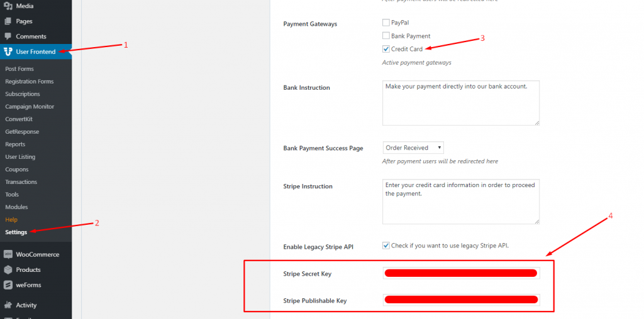Click the Comments speech bubble icon
The width and height of the screenshot is (644, 319).
8,36
